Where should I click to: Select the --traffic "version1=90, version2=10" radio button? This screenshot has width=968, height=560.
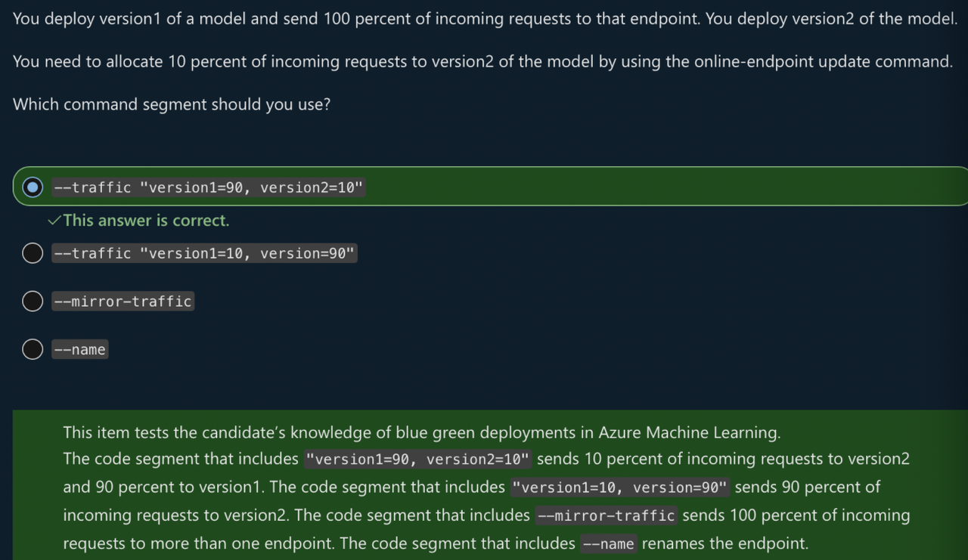[x=32, y=187]
